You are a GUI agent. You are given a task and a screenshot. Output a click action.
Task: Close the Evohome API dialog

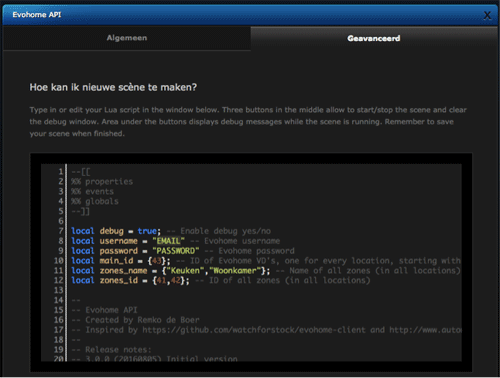pyautogui.click(x=487, y=15)
